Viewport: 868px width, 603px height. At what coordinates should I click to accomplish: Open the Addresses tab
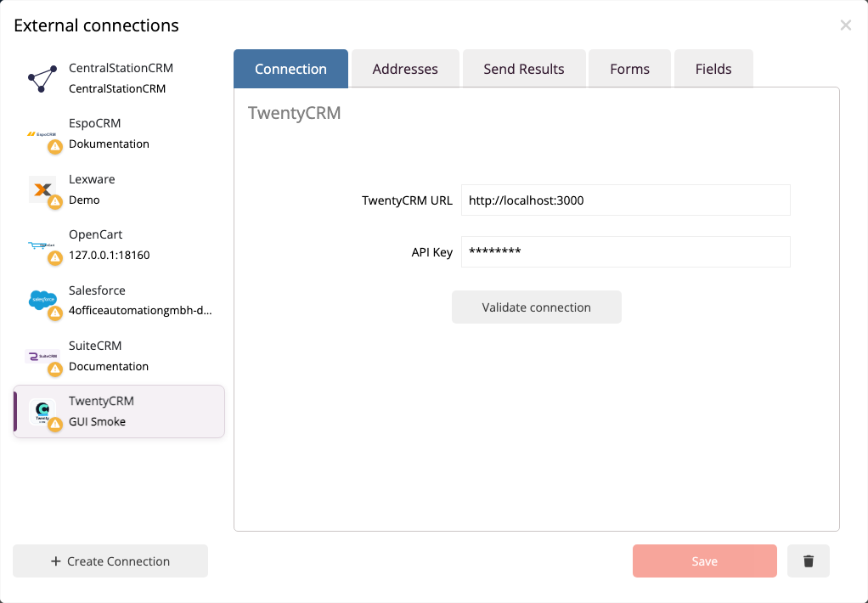tap(405, 69)
